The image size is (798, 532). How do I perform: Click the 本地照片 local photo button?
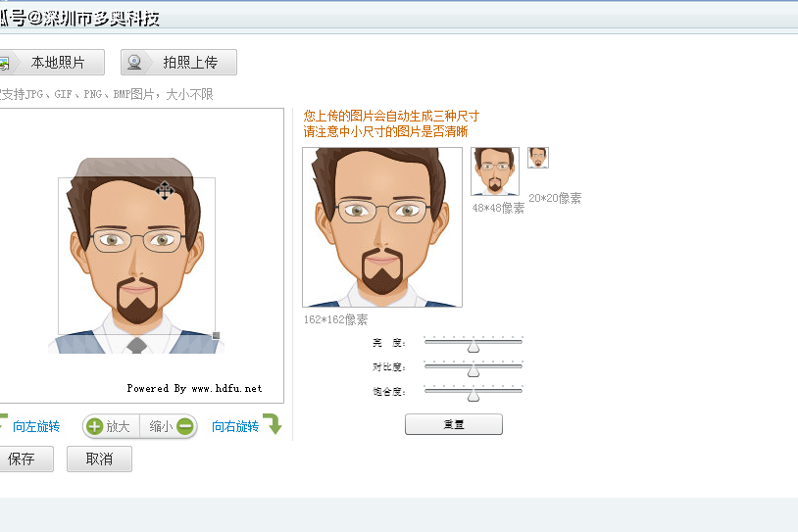click(51, 62)
